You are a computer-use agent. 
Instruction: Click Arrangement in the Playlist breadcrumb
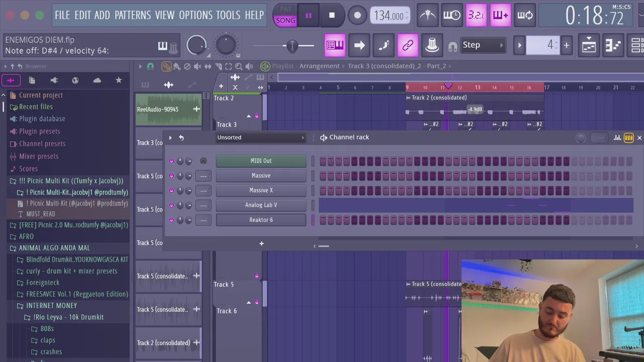pos(319,66)
